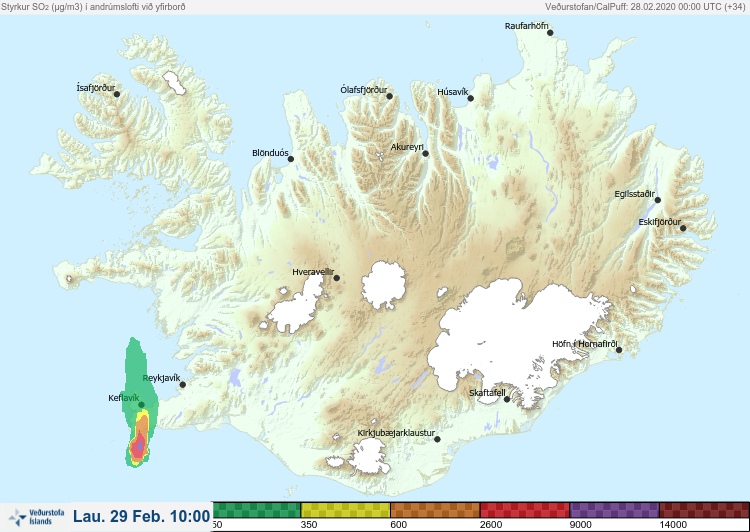Click the Skaftafell location dot
This screenshot has width=750, height=532.
tap(507, 399)
